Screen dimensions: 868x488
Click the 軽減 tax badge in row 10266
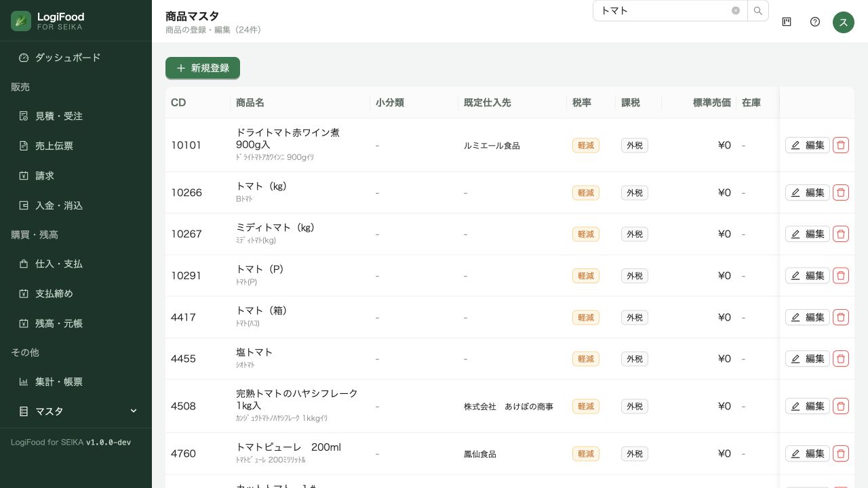[586, 192]
